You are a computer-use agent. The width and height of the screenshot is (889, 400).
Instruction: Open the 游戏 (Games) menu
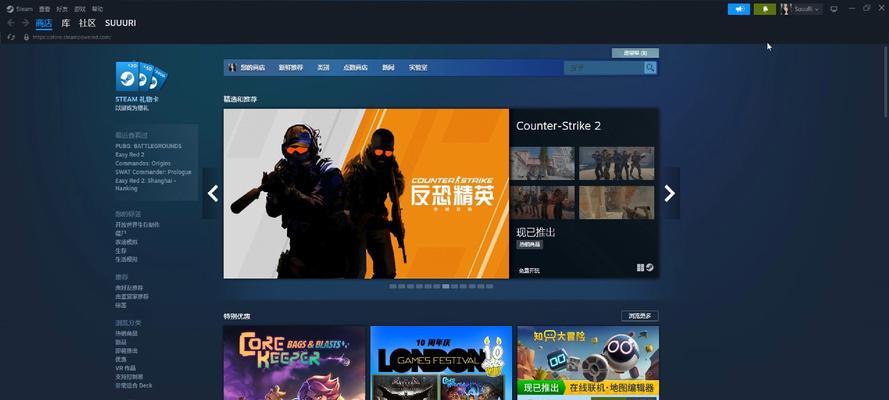79,9
